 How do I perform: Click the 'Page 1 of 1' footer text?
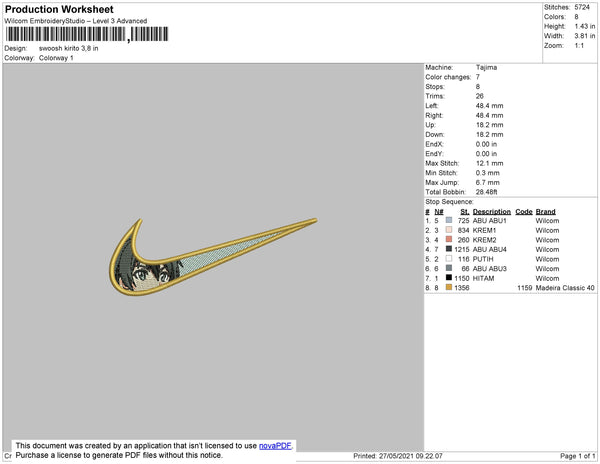tap(577, 456)
